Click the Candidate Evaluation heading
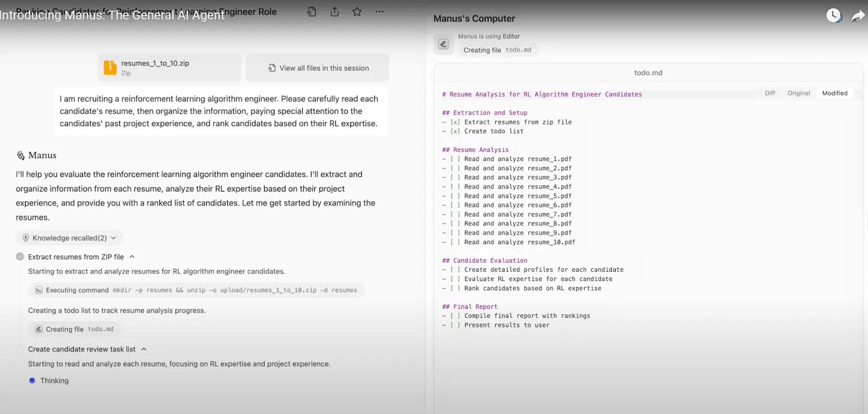 (x=484, y=260)
